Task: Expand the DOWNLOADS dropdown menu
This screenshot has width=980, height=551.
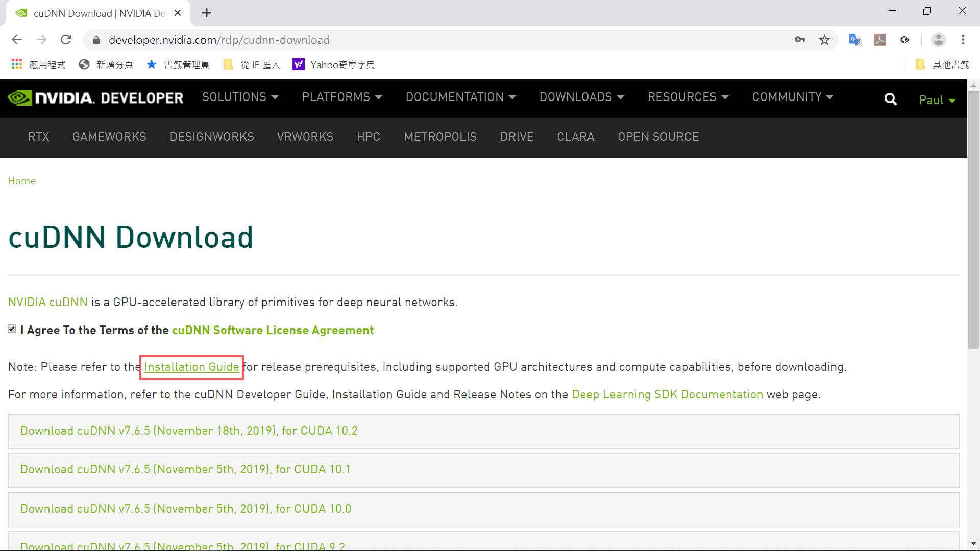Action: pos(582,97)
